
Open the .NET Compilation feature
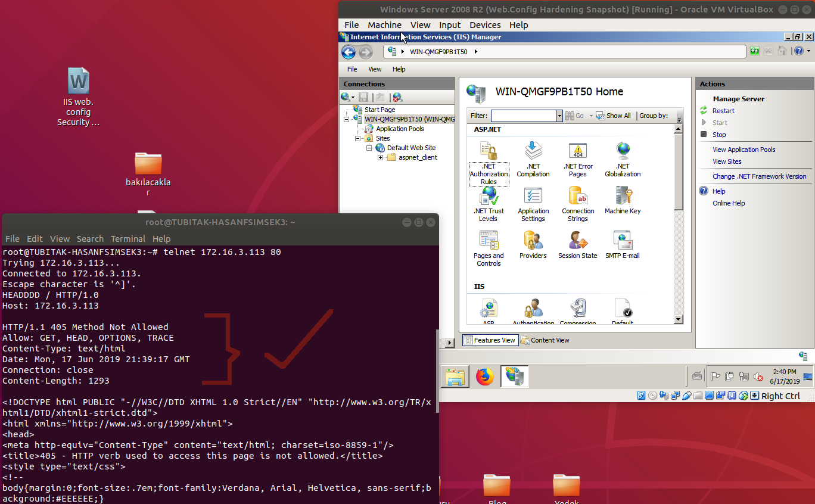pyautogui.click(x=533, y=160)
